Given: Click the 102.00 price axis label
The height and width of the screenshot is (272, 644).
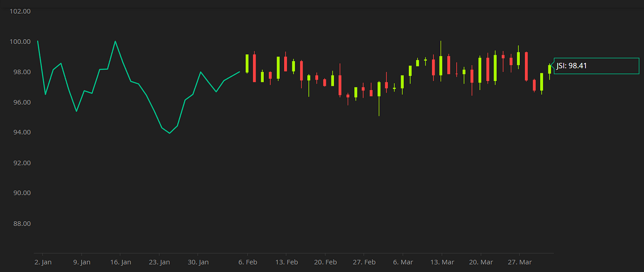Looking at the screenshot, I should click(x=20, y=11).
